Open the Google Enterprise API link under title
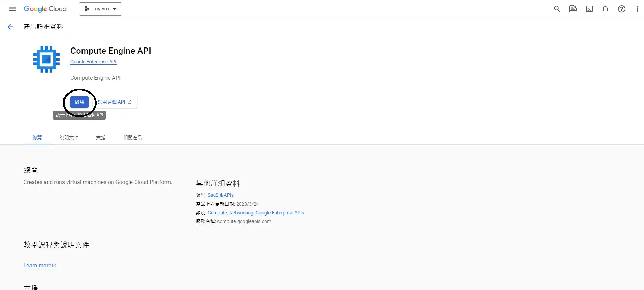This screenshot has width=644, height=290. coord(93,62)
